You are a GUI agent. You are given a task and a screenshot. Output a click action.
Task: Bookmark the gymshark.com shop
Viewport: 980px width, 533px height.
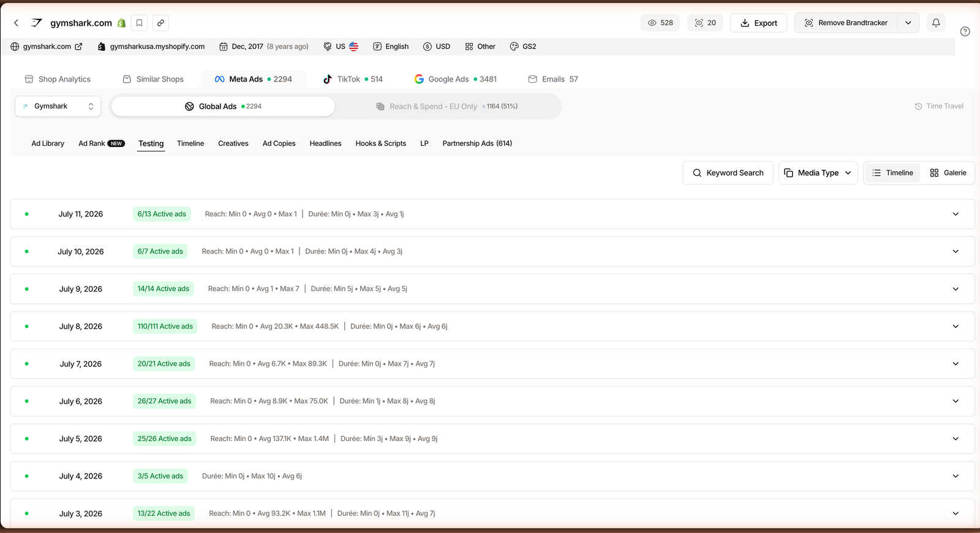click(x=140, y=23)
